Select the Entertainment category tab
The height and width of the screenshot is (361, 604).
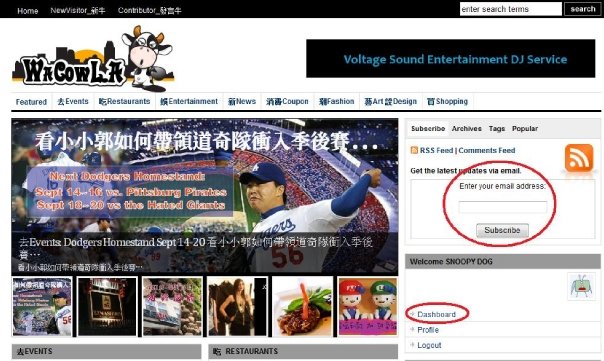pos(189,101)
